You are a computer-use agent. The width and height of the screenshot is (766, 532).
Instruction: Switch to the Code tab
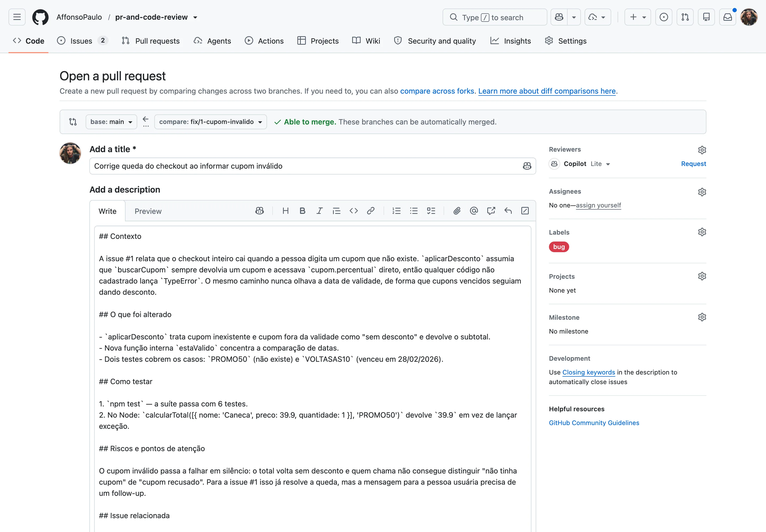pos(29,41)
